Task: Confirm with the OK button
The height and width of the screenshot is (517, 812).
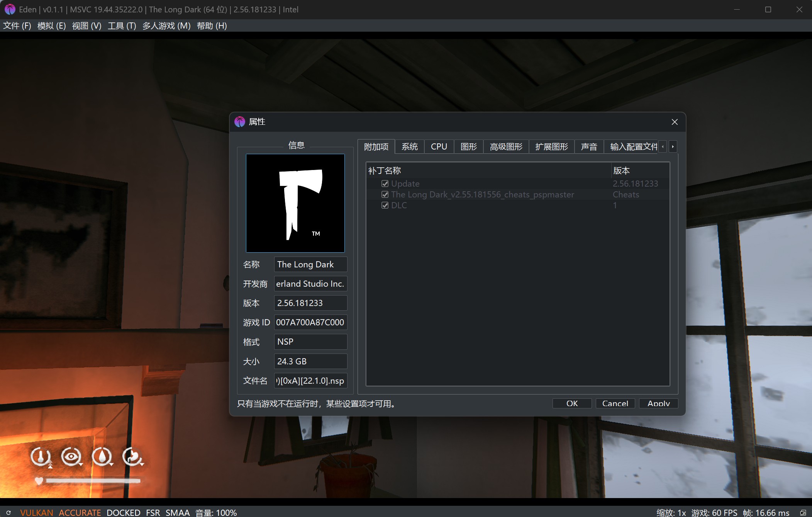Action: 572,403
